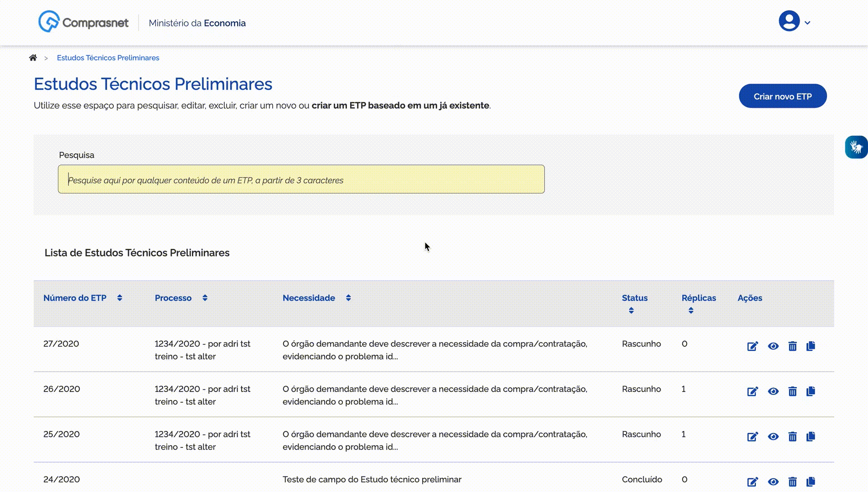The height and width of the screenshot is (492, 868).
Task: Sort the list by Número do ETP
Action: tap(119, 298)
